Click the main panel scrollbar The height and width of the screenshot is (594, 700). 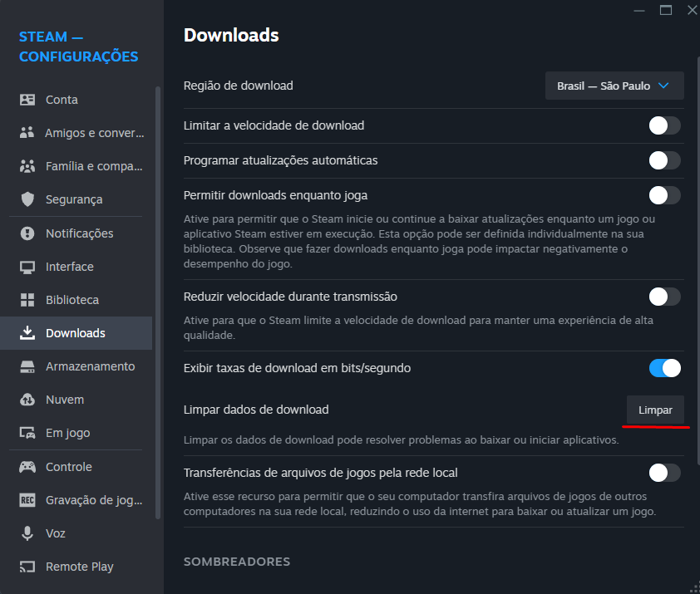click(698, 261)
